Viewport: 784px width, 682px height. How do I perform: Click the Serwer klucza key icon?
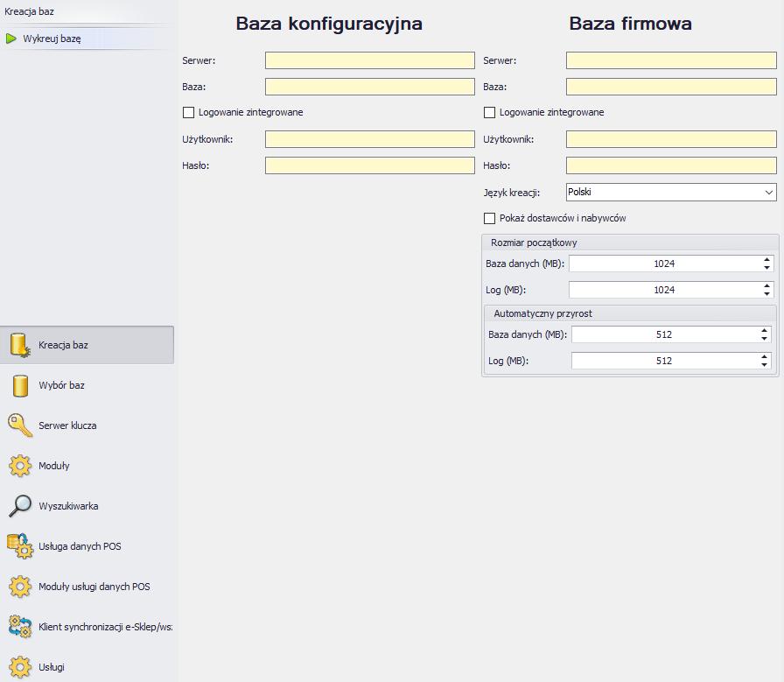coord(20,425)
